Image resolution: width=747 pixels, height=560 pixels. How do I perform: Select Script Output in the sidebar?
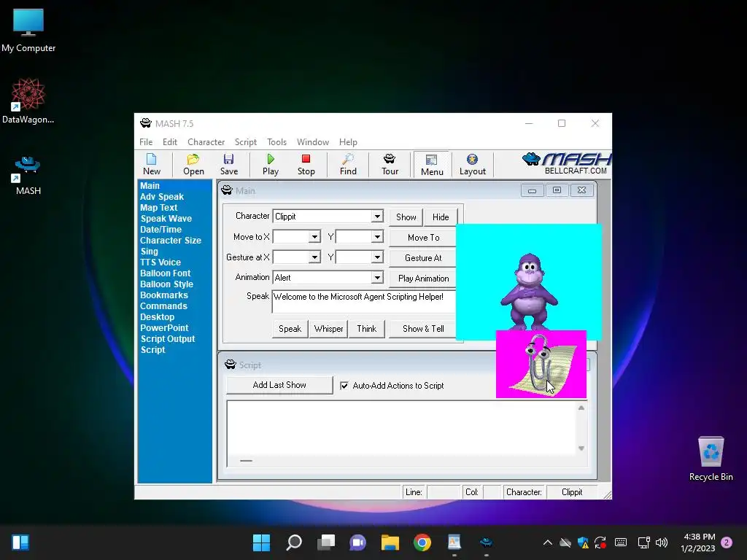(167, 339)
